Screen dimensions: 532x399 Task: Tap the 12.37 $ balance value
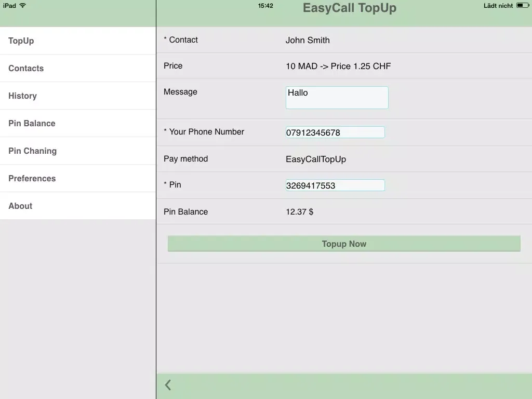click(300, 212)
